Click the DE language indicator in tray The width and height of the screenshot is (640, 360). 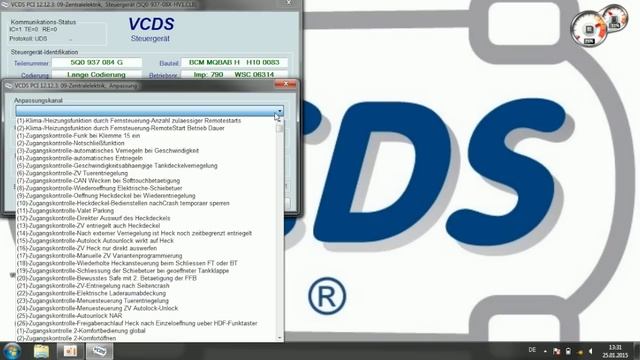coord(532,350)
